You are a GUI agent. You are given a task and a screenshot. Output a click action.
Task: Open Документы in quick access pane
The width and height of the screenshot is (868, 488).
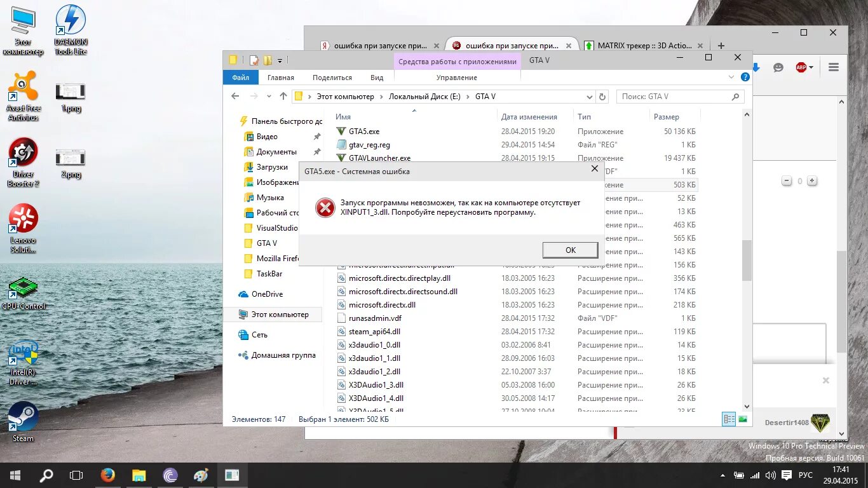pyautogui.click(x=276, y=152)
